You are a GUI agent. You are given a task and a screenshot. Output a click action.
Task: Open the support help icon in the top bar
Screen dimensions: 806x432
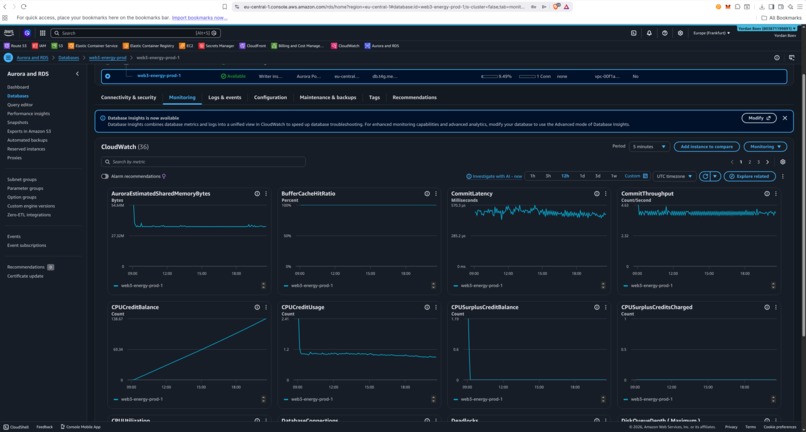click(x=665, y=33)
